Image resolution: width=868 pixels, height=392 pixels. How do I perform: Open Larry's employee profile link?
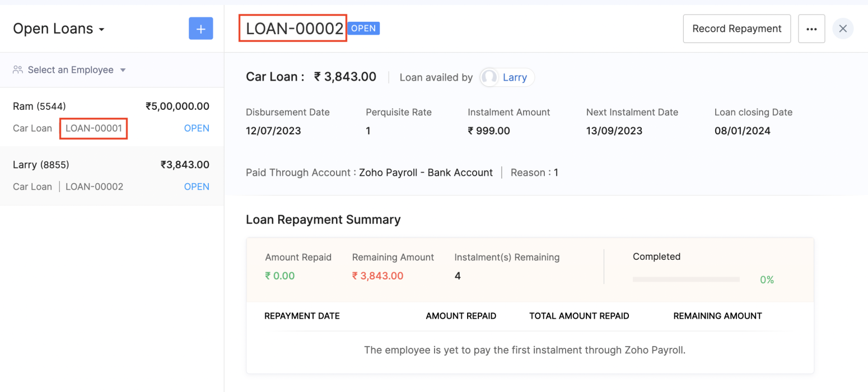click(515, 77)
